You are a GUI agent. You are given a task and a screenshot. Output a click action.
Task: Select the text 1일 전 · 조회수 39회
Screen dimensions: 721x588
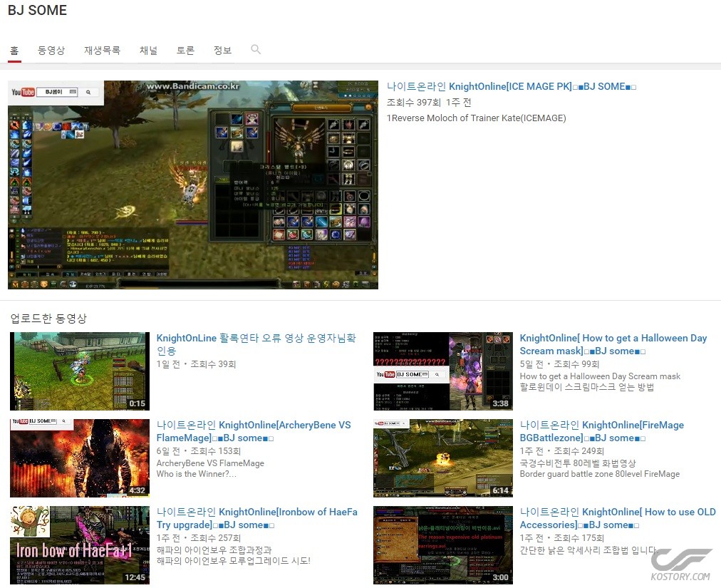pos(197,364)
